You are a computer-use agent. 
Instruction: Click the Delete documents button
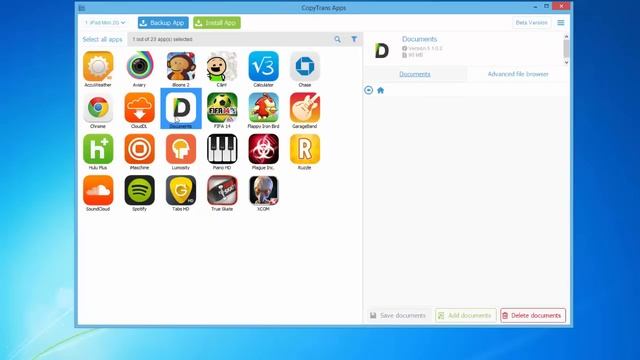tap(533, 316)
